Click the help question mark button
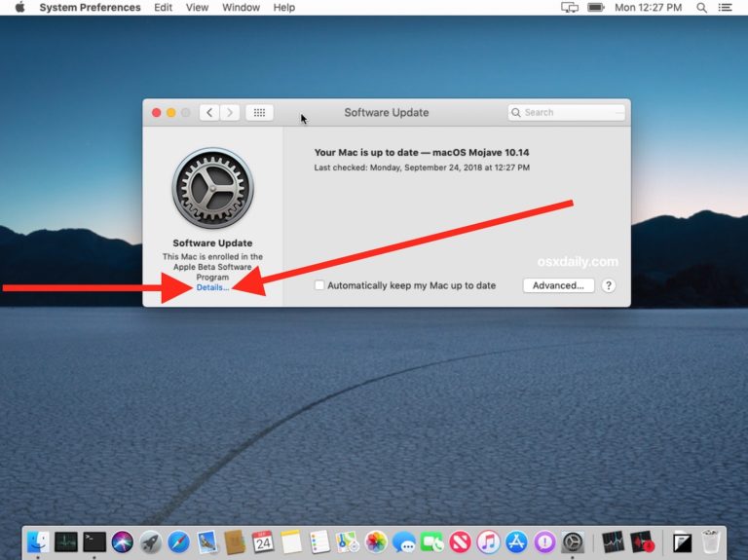Viewport: 748px width, 560px height. point(608,285)
